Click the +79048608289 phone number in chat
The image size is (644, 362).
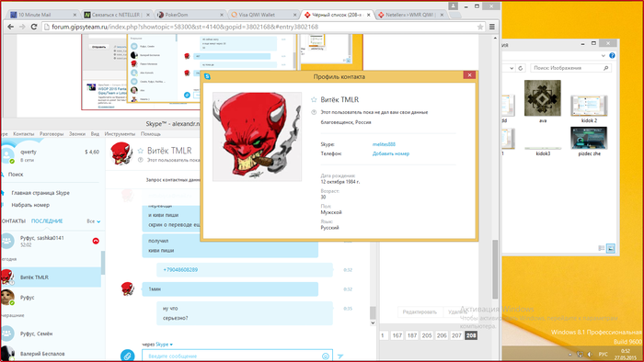pos(180,270)
